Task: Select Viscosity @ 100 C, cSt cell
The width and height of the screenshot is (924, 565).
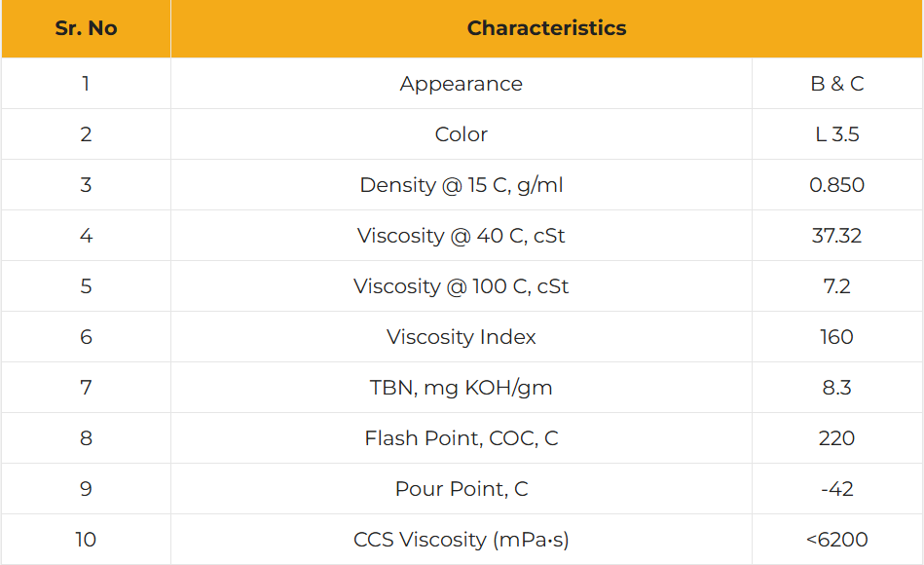Action: tap(462, 286)
